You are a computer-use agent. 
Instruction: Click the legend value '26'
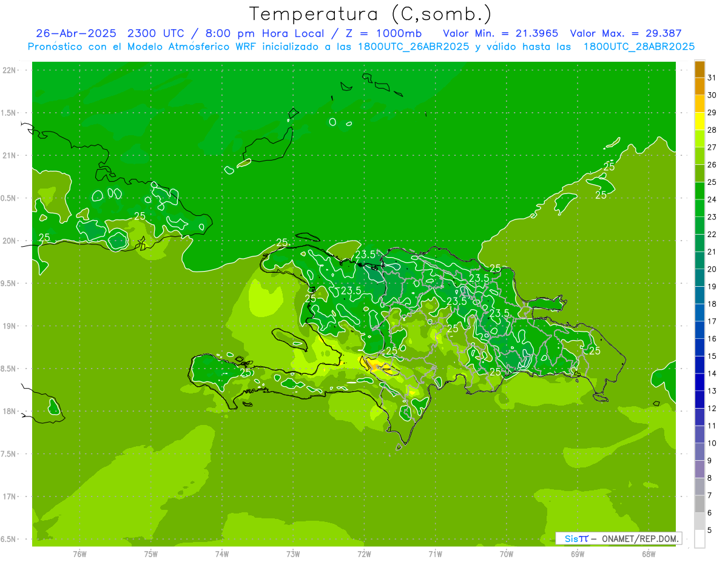(x=712, y=165)
